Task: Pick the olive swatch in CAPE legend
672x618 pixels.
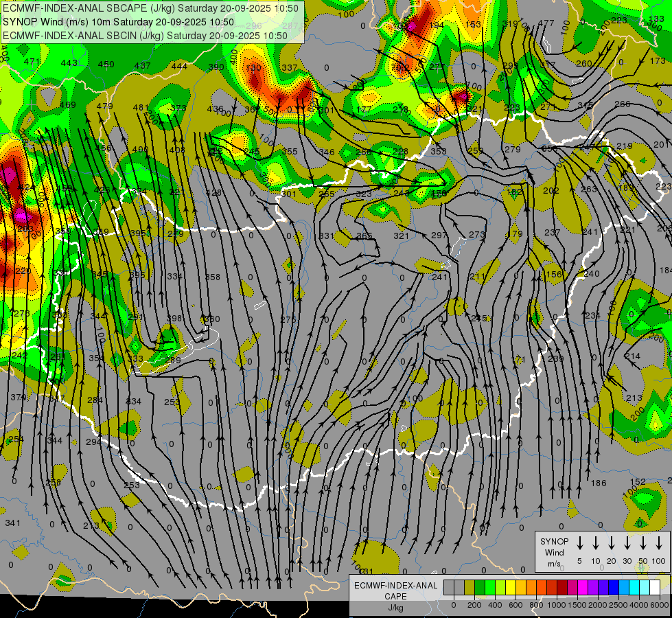Action: [470, 588]
